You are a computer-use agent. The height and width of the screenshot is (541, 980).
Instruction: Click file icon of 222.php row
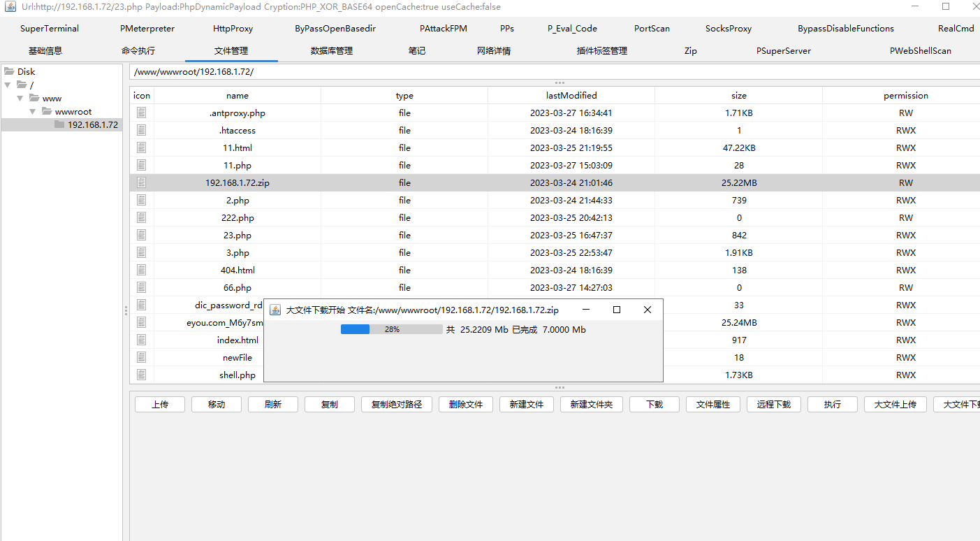(x=142, y=217)
